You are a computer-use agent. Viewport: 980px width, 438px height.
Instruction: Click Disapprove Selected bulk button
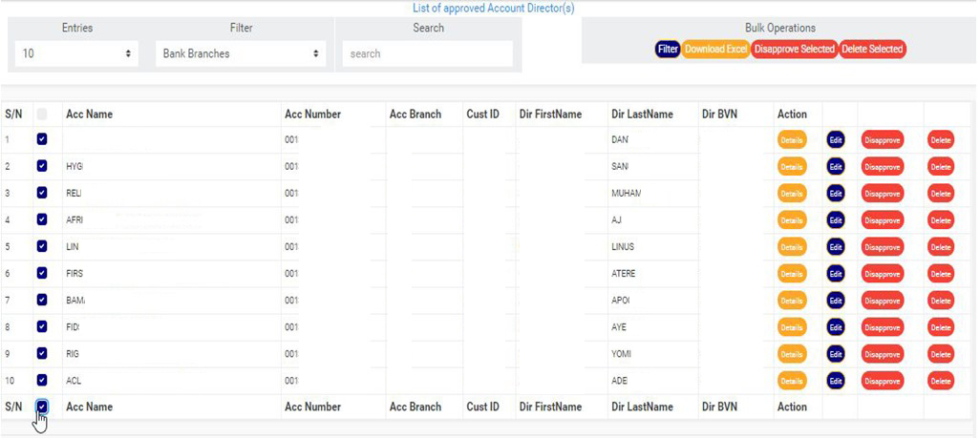pyautogui.click(x=794, y=49)
